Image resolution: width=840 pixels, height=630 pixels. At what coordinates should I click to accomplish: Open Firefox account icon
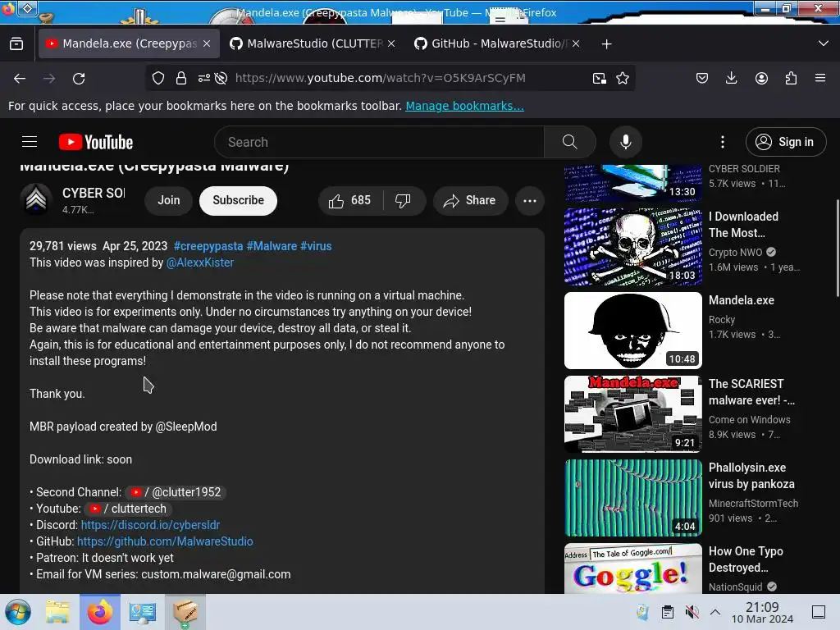click(x=761, y=78)
